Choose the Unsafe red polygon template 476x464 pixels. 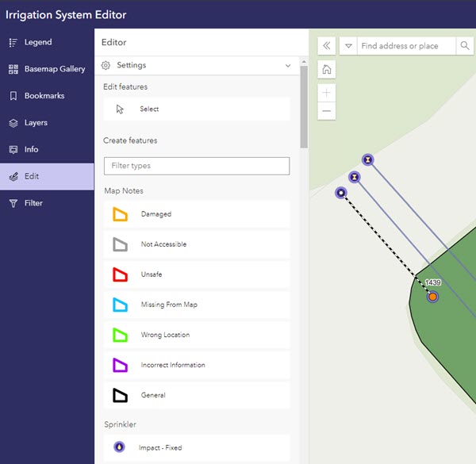click(196, 274)
